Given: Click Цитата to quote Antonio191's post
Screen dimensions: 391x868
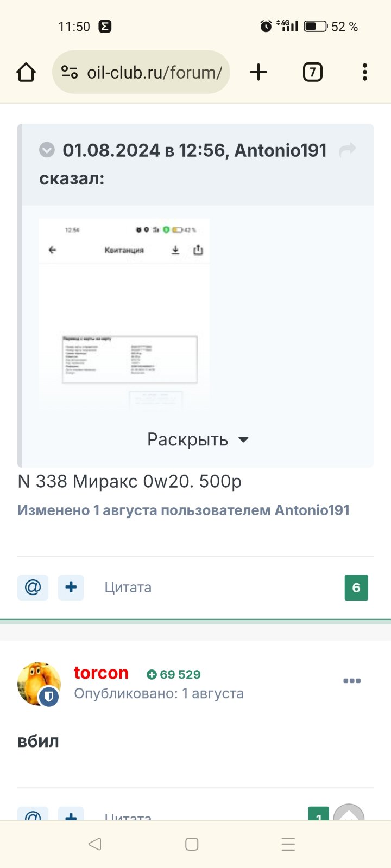Looking at the screenshot, I should (x=128, y=588).
